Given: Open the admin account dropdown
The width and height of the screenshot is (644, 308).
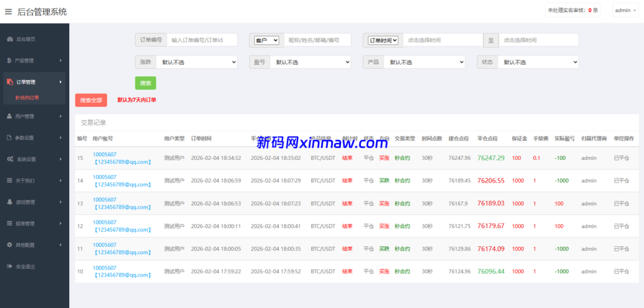Looking at the screenshot, I should (x=626, y=10).
